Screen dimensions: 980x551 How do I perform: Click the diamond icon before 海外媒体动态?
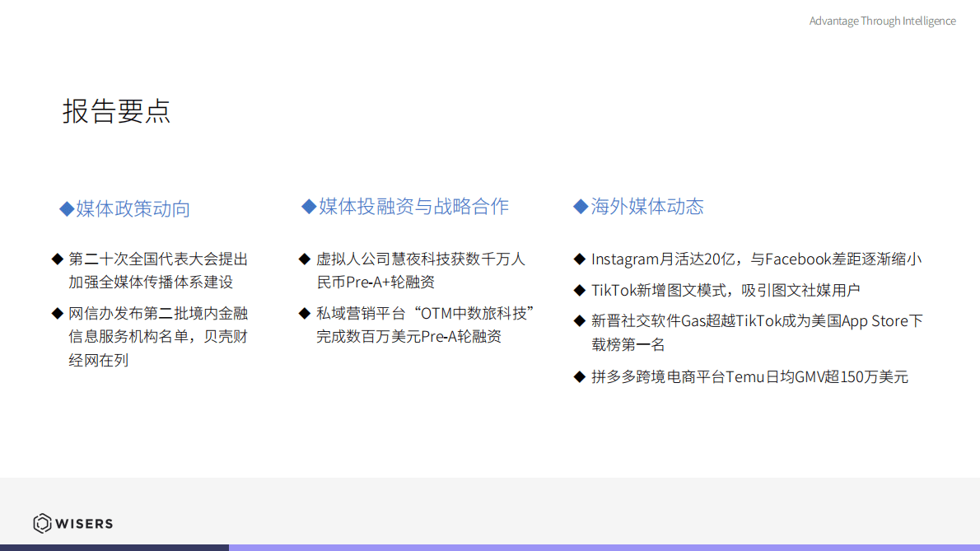tap(580, 206)
